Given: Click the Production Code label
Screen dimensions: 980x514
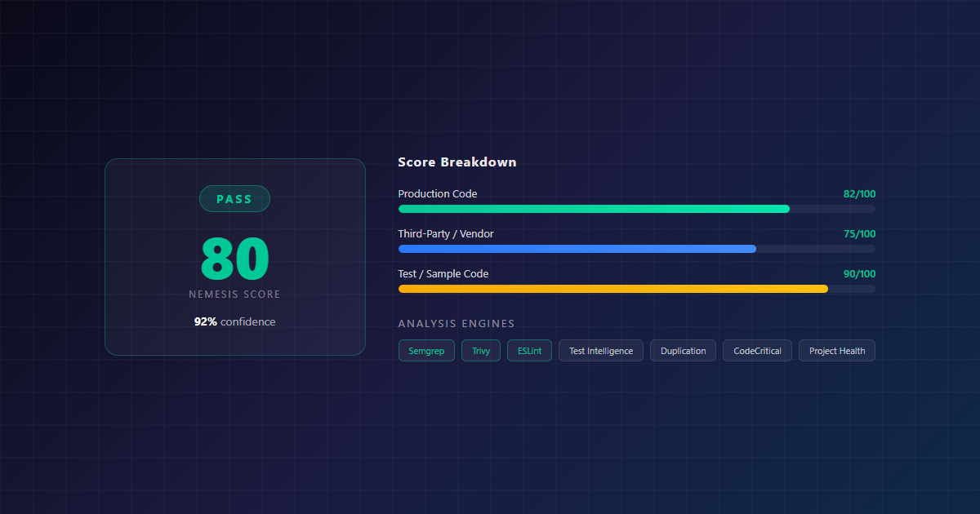Looking at the screenshot, I should pos(438,194).
